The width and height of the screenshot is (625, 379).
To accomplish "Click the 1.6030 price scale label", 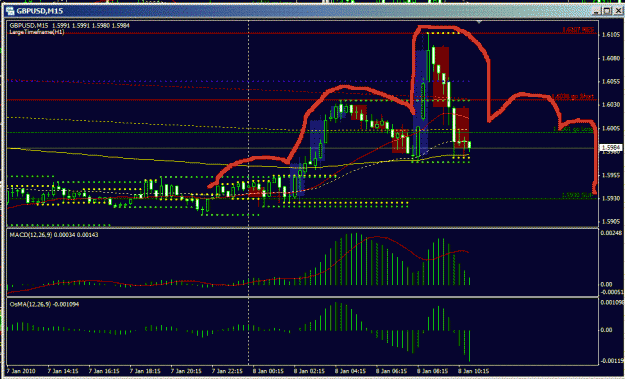I will click(x=610, y=105).
